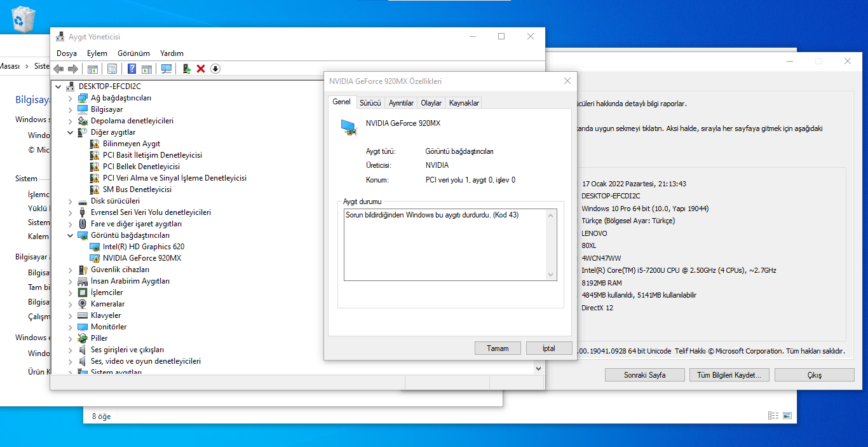Image resolution: width=868 pixels, height=447 pixels.
Task: Select PCI Veri Alma ve Sinyal İşleme Denetleyicisi
Action: tap(175, 178)
